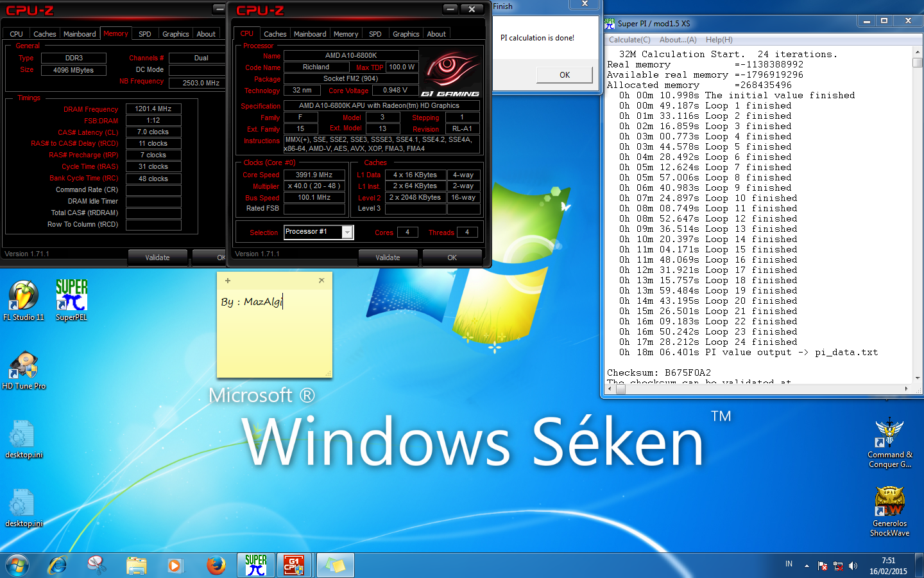This screenshot has height=578, width=924.
Task: Switch to Graphics tab in front CPU-Z
Action: (x=406, y=34)
